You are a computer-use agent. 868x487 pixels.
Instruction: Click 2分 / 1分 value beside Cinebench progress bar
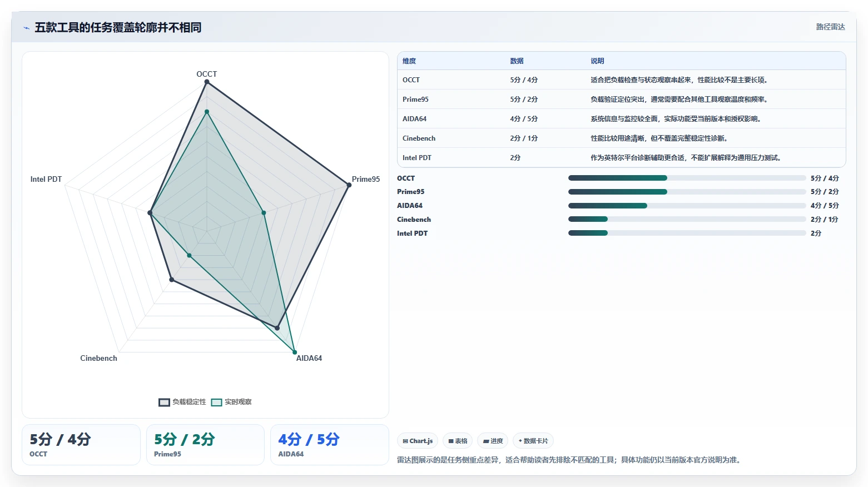pos(824,220)
